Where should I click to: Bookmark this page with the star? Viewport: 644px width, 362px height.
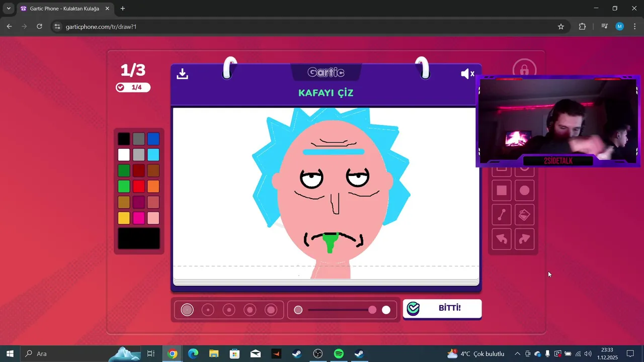point(561,27)
